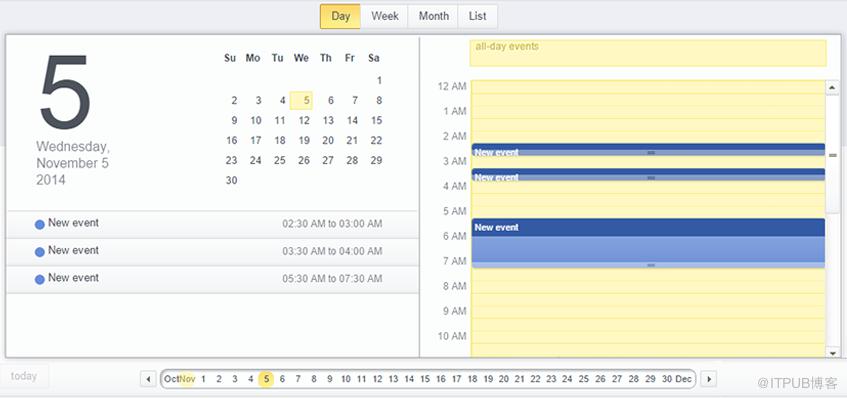Jump to today
The image size is (847, 398).
click(24, 376)
